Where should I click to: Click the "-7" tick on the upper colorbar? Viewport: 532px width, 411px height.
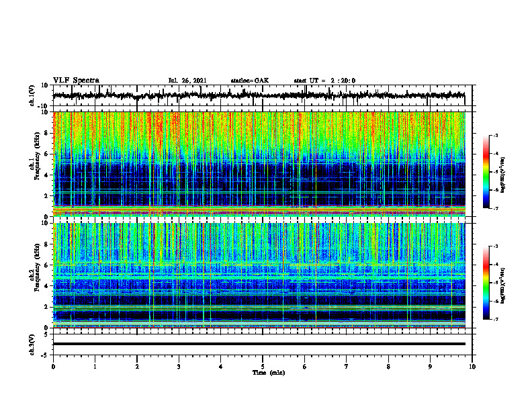coord(495,208)
